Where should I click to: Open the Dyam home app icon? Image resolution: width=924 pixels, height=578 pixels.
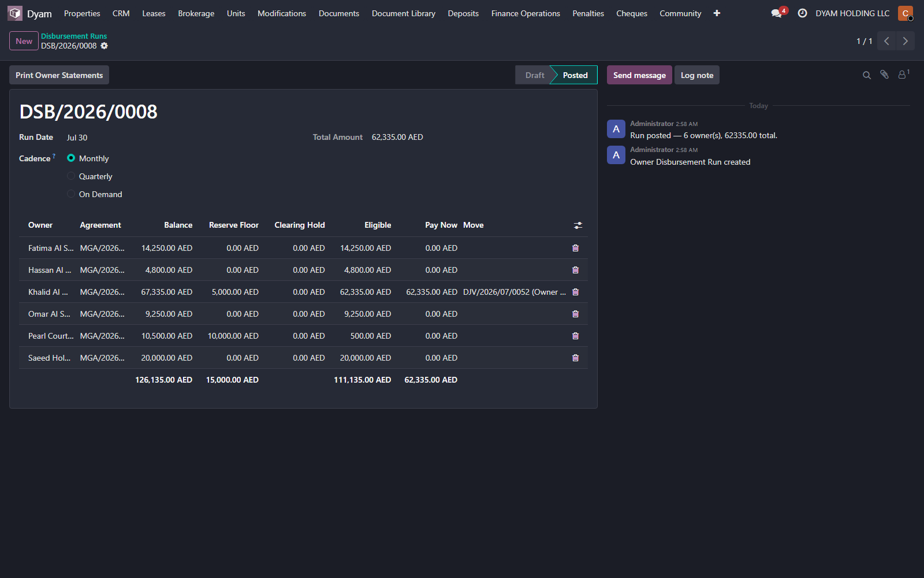(x=15, y=13)
